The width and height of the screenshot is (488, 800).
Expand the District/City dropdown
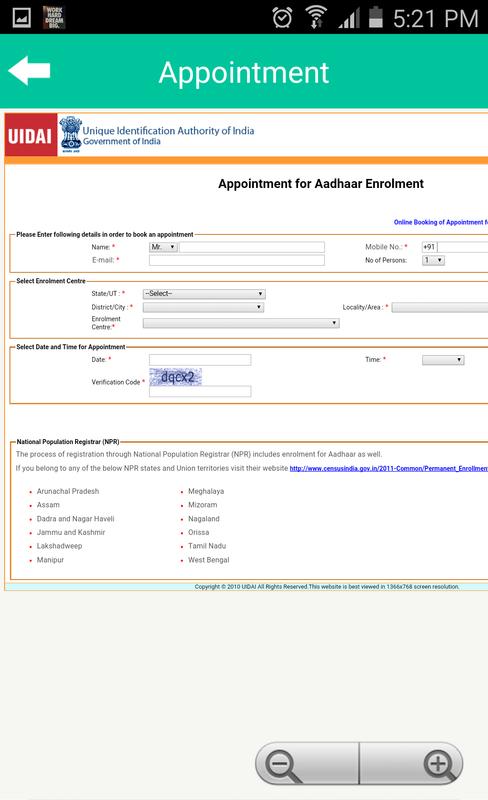(x=203, y=307)
